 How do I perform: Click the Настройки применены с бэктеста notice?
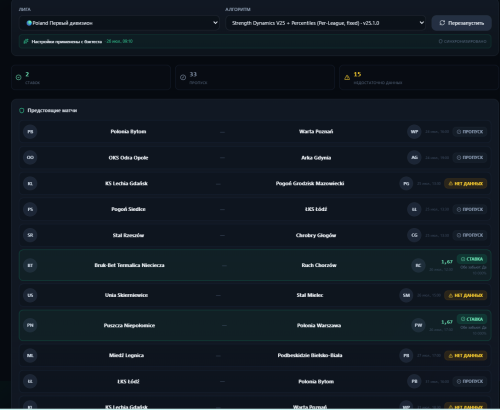click(x=255, y=41)
